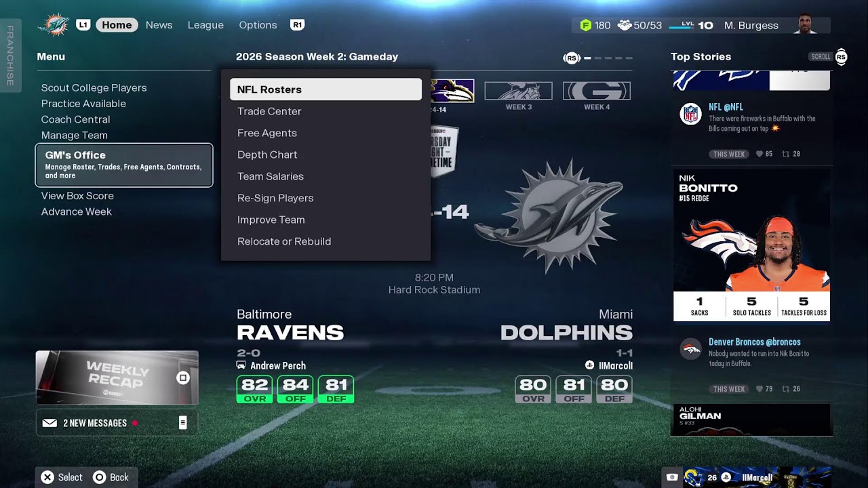
Task: Click the Dolphins 80 DEF rating badge
Action: (614, 389)
